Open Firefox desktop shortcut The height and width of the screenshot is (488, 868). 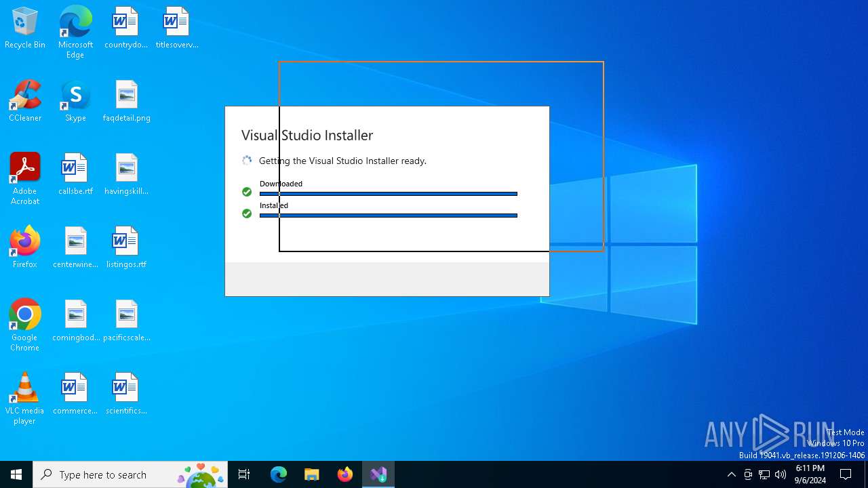[x=25, y=248]
